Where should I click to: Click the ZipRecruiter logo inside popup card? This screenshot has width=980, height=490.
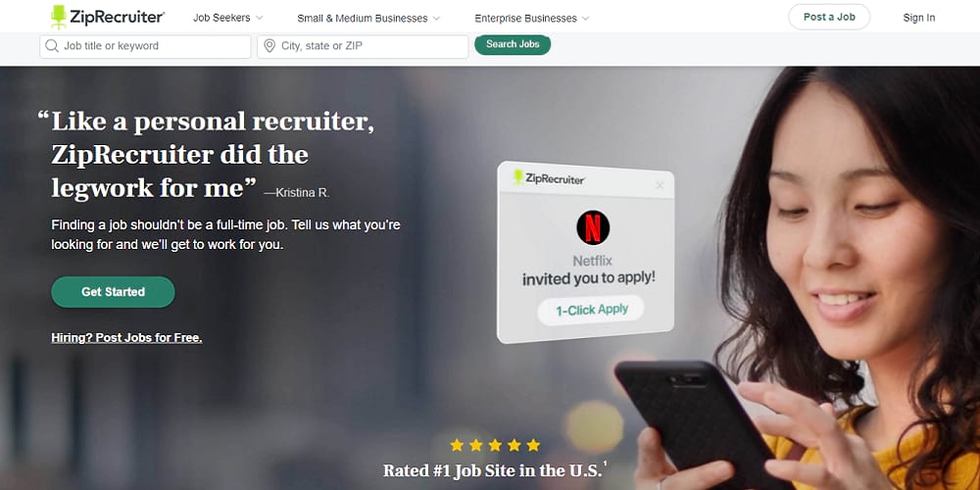click(548, 178)
